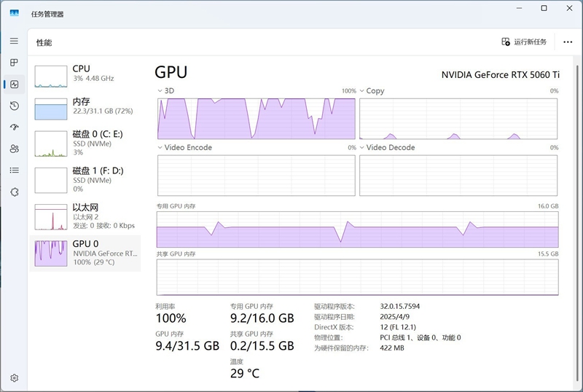Select the CPU performance entry

[86, 73]
